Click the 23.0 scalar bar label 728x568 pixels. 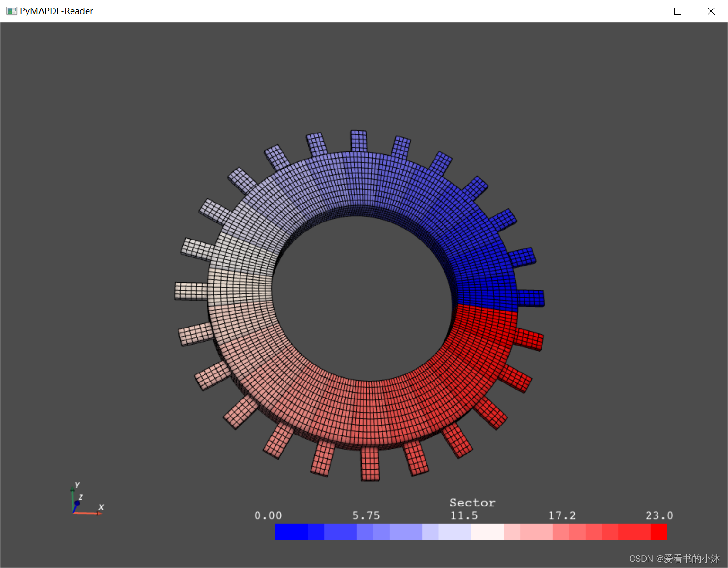pos(659,515)
